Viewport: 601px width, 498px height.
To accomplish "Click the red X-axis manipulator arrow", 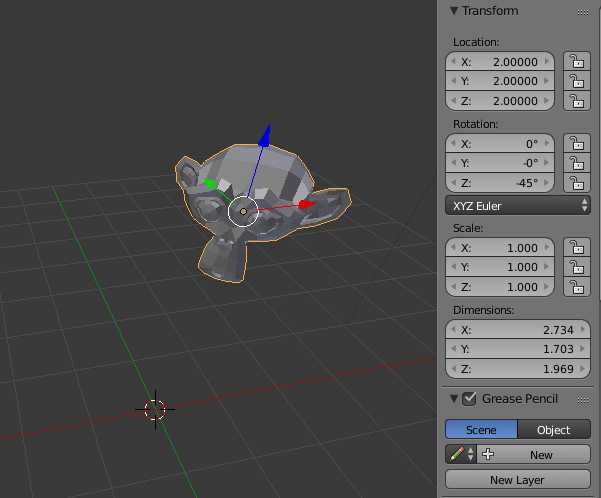I will (x=307, y=204).
